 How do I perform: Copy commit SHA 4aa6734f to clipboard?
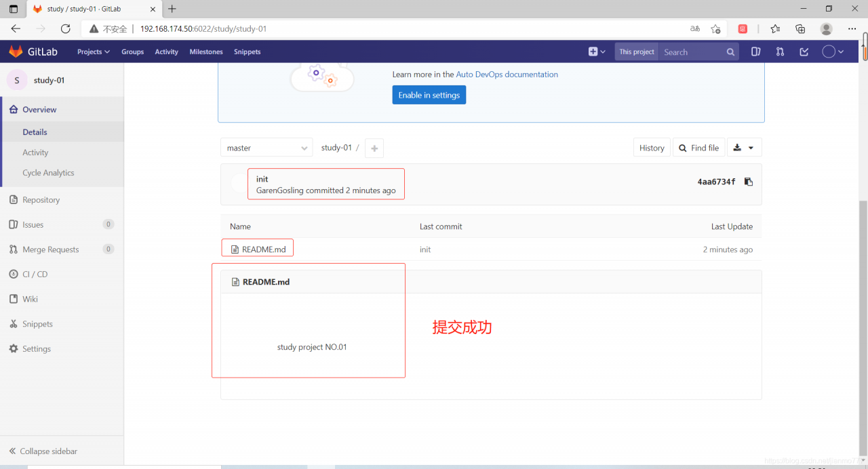pos(749,182)
